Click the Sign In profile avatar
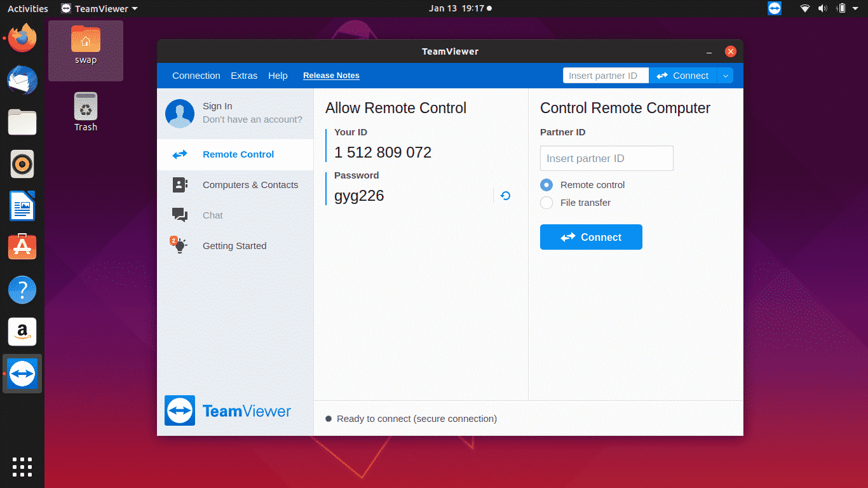 click(180, 113)
